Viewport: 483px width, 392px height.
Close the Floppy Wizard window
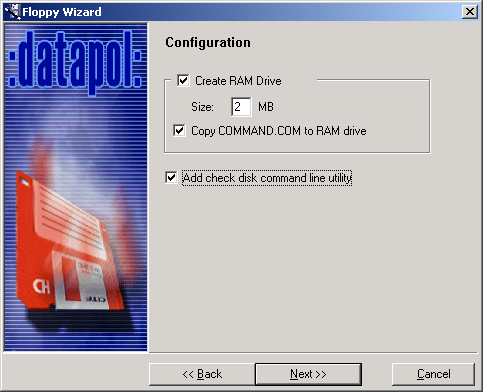tap(470, 12)
